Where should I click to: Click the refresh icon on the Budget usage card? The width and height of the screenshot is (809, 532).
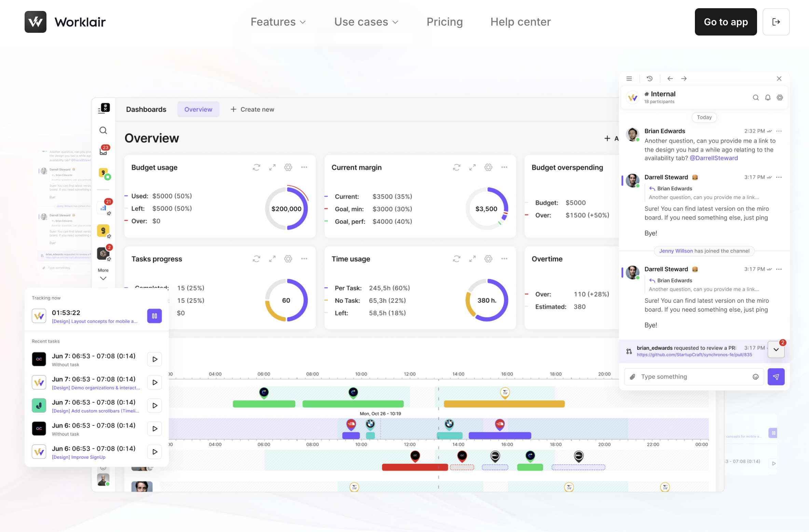pos(256,167)
